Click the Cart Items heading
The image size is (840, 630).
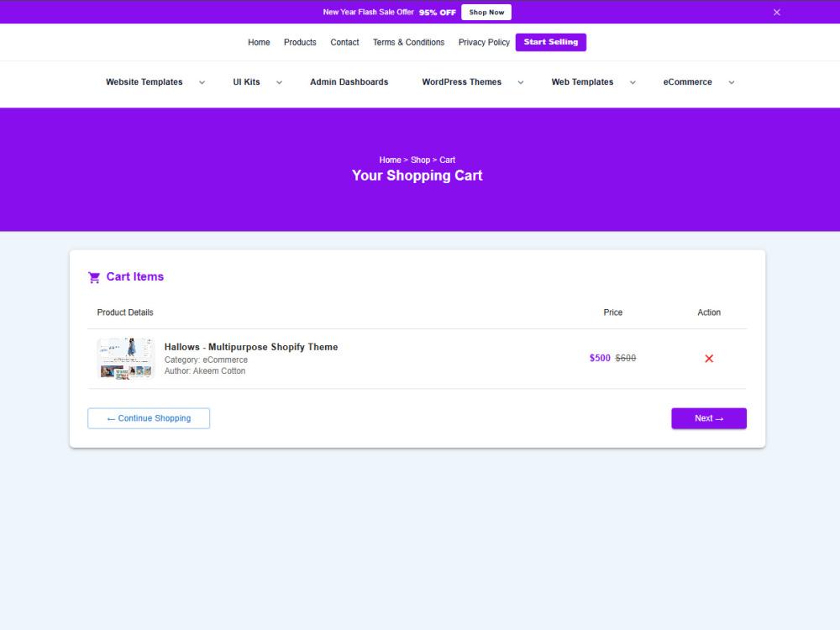135,277
